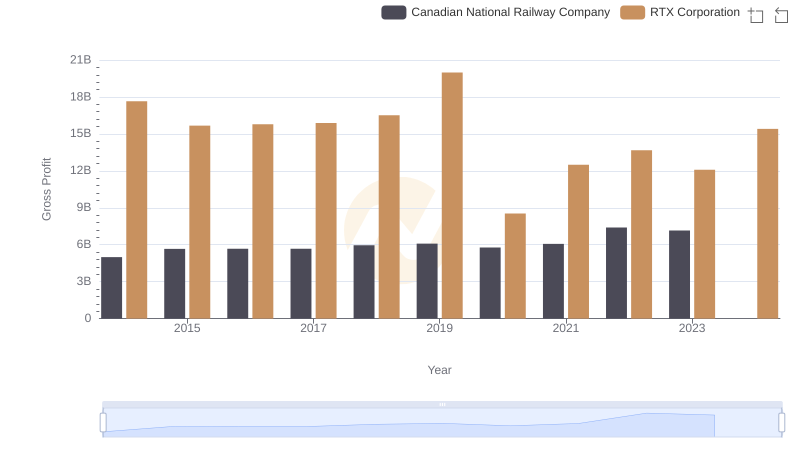Click the x-axis label 2015
This screenshot has height=461, width=800.
tap(187, 328)
